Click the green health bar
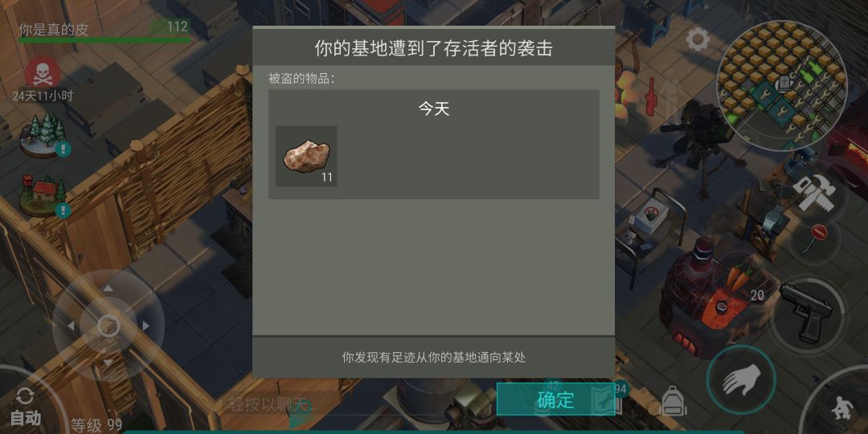Viewport: 868px width, 434px height. [104, 40]
